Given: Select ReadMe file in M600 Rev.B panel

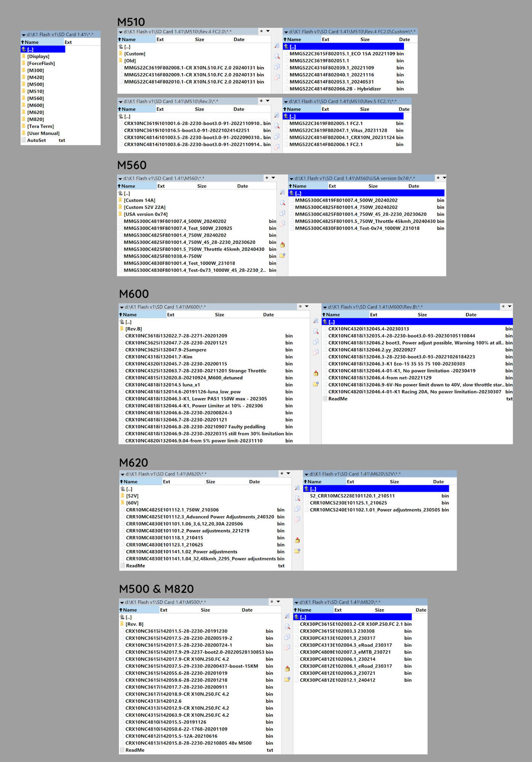Looking at the screenshot, I should pyautogui.click(x=337, y=399).
